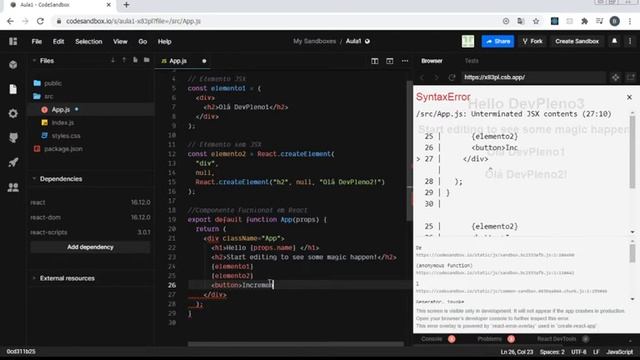The width and height of the screenshot is (640, 360).
Task: Open index.js in file tree
Action: [63, 122]
